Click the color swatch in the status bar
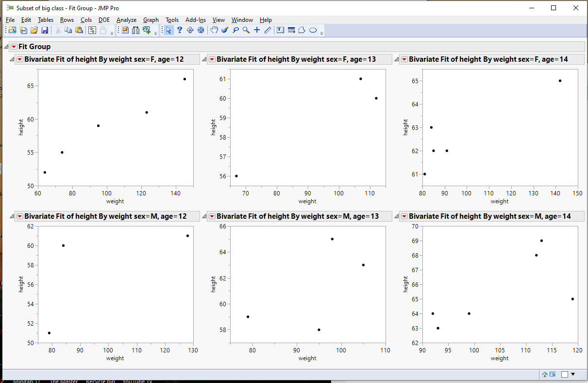The height and width of the screenshot is (383, 588). tap(565, 374)
